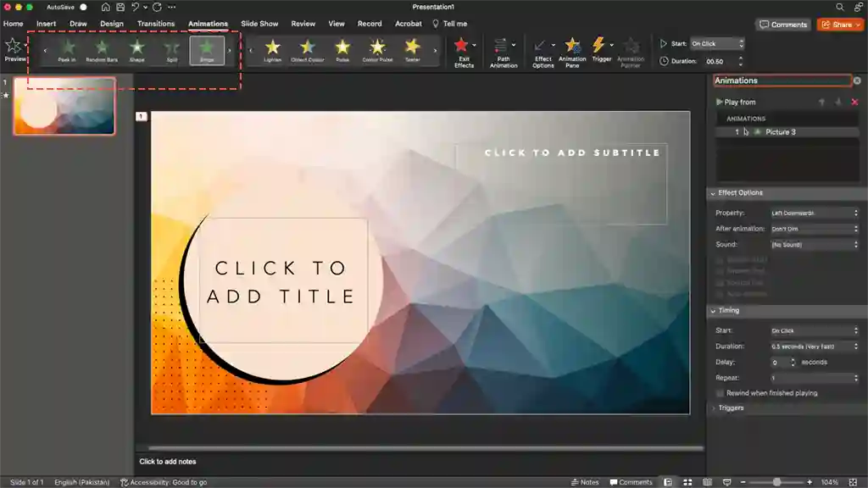Image resolution: width=868 pixels, height=488 pixels.
Task: Open the Slide Show ribbon tab
Action: coord(259,24)
